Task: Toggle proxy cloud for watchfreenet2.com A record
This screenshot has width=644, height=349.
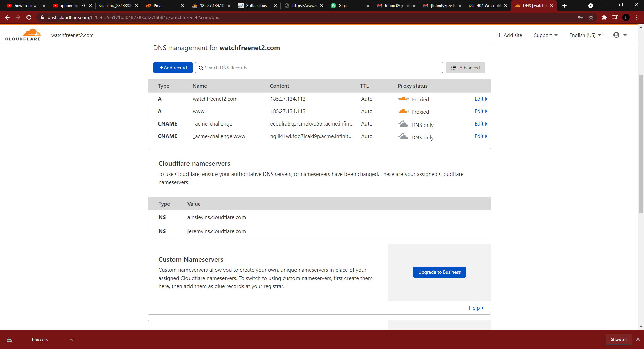Action: (x=403, y=99)
